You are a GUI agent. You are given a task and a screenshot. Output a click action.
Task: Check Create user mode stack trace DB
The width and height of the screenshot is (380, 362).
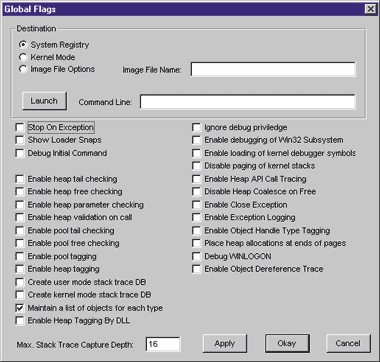[x=20, y=282]
